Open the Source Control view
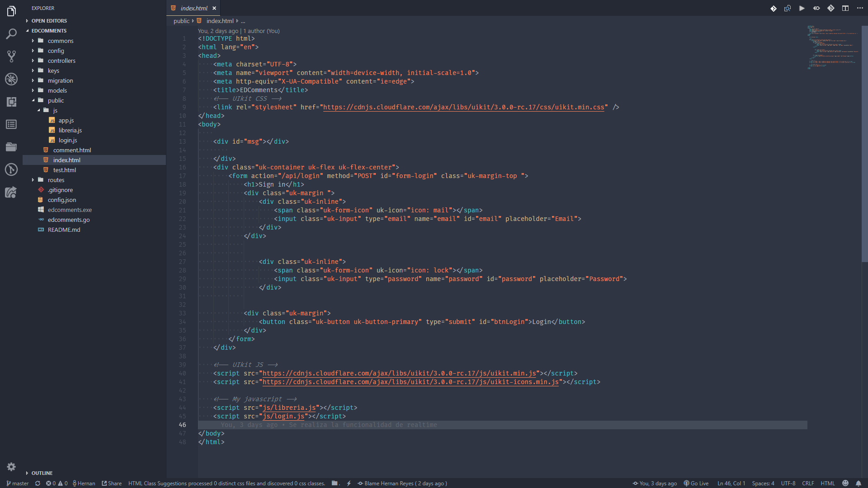The image size is (868, 488). (11, 56)
